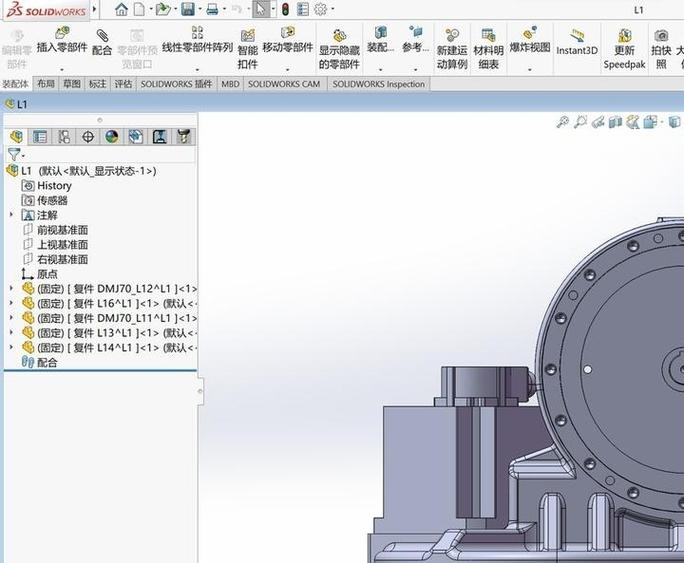Open the CAM operation tree tab

coord(160,137)
